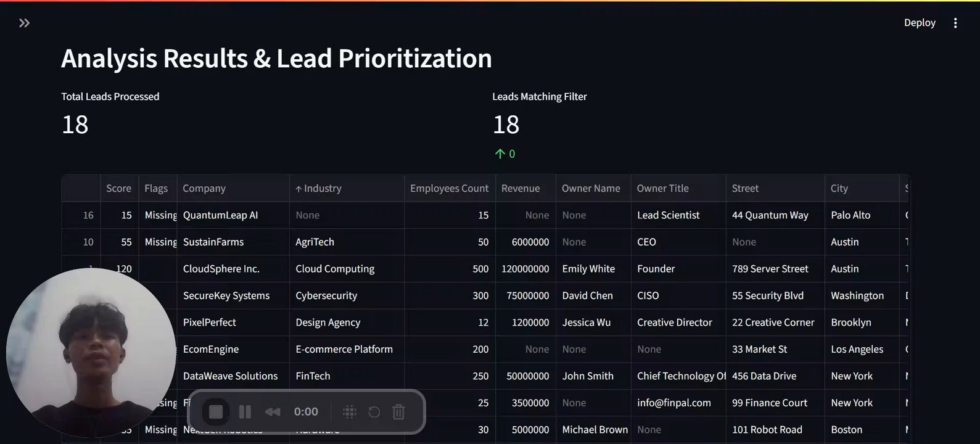The image size is (980, 444).
Task: Click the Revenue column header
Action: pos(520,189)
